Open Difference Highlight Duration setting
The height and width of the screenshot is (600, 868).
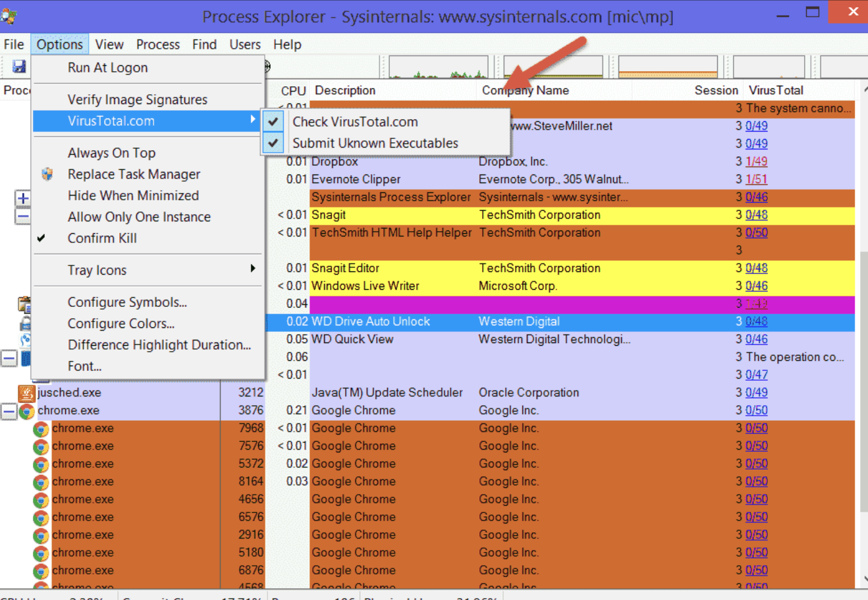[148, 344]
